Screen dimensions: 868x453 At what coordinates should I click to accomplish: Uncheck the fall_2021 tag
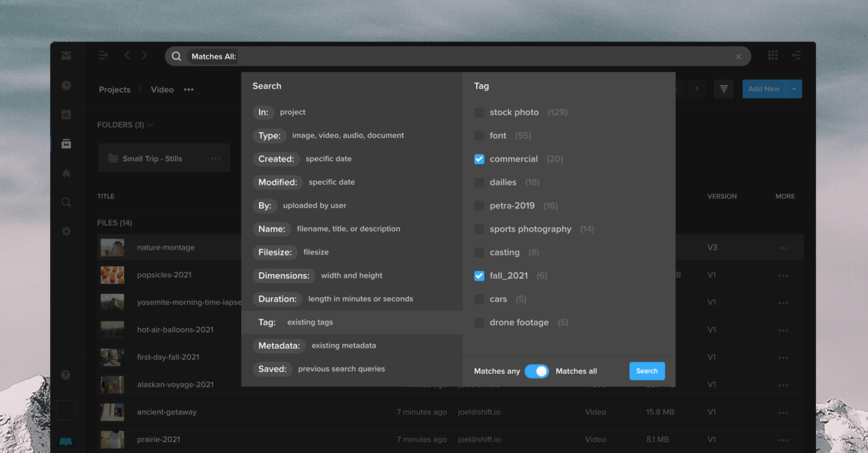coord(479,276)
